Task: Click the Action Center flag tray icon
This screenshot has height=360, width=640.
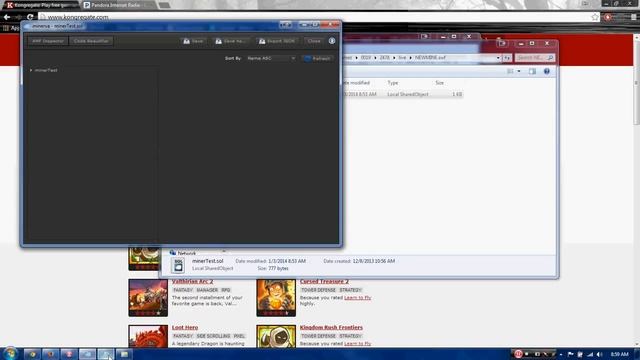Action: [x=571, y=354]
